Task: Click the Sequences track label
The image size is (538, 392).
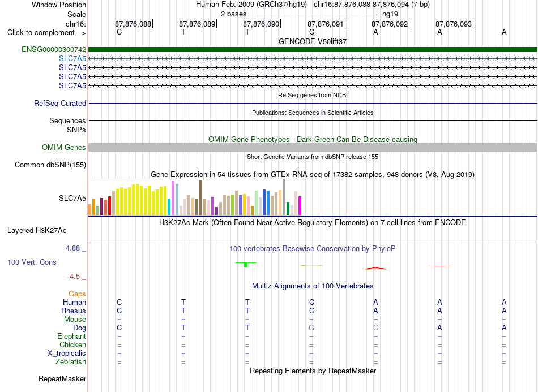Action: click(67, 120)
